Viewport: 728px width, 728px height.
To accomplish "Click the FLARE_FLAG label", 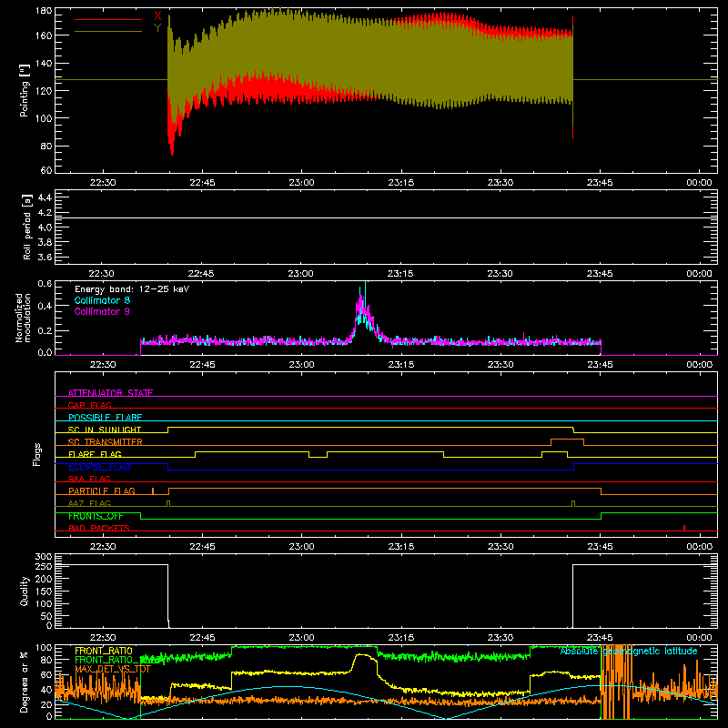I will (x=95, y=454).
